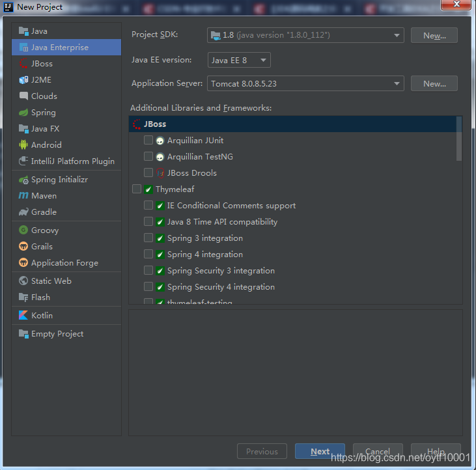Click the J2ME icon
This screenshot has height=470, width=476.
(23, 80)
